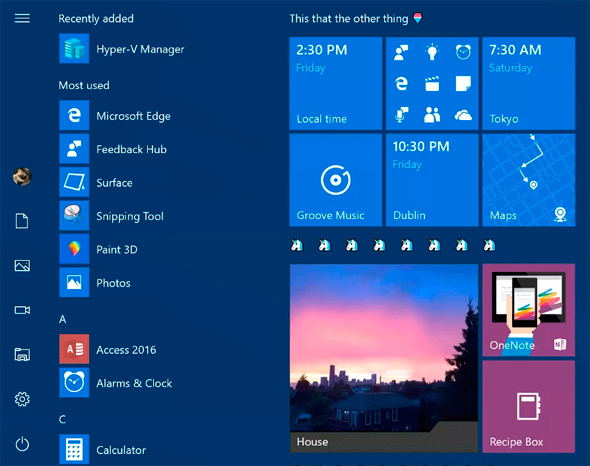This screenshot has width=590, height=466.
Task: Open the OneNote tile
Action: (529, 310)
